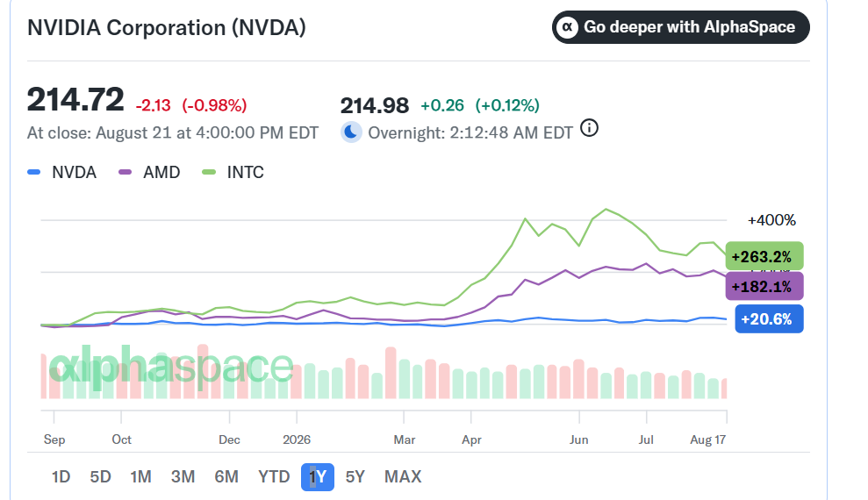The height and width of the screenshot is (500, 868).
Task: Show the MAX chart range
Action: pyautogui.click(x=403, y=477)
